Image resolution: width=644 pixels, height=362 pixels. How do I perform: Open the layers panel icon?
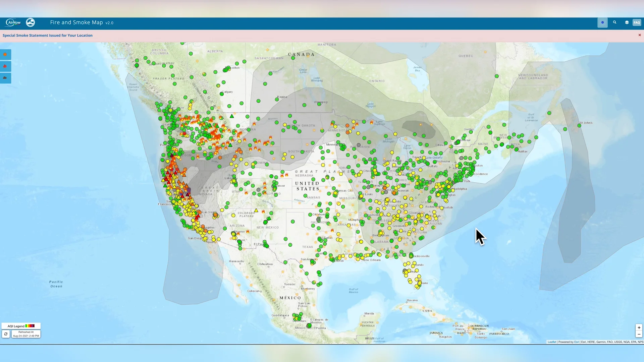click(627, 22)
